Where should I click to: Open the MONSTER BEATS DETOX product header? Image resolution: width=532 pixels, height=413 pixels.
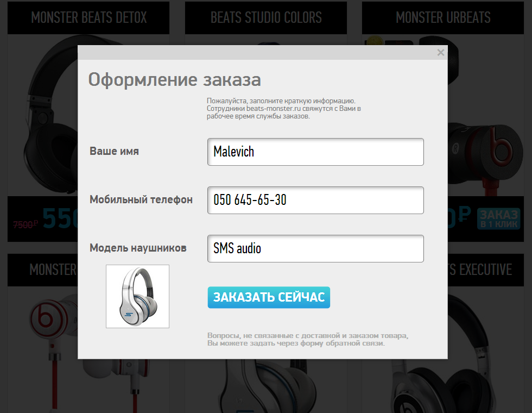[88, 17]
